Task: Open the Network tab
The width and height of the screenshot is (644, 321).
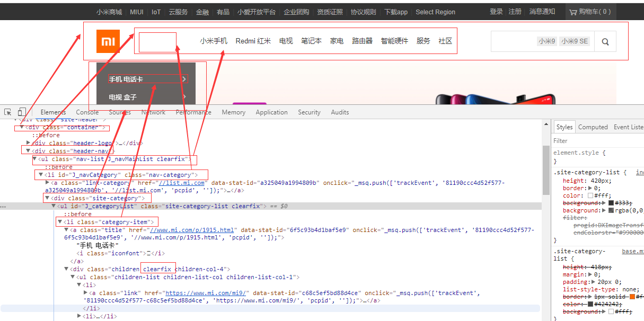Action: pos(153,112)
